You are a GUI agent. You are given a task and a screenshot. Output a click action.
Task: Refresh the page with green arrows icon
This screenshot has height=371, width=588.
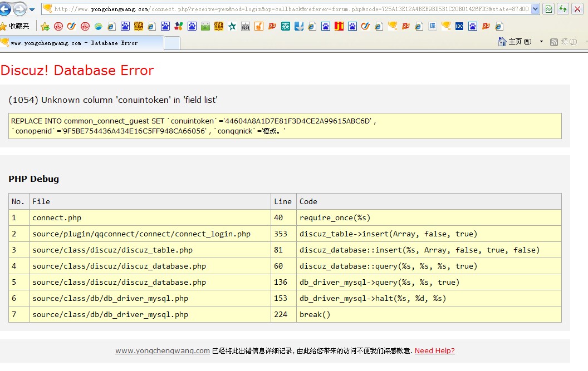[563, 9]
